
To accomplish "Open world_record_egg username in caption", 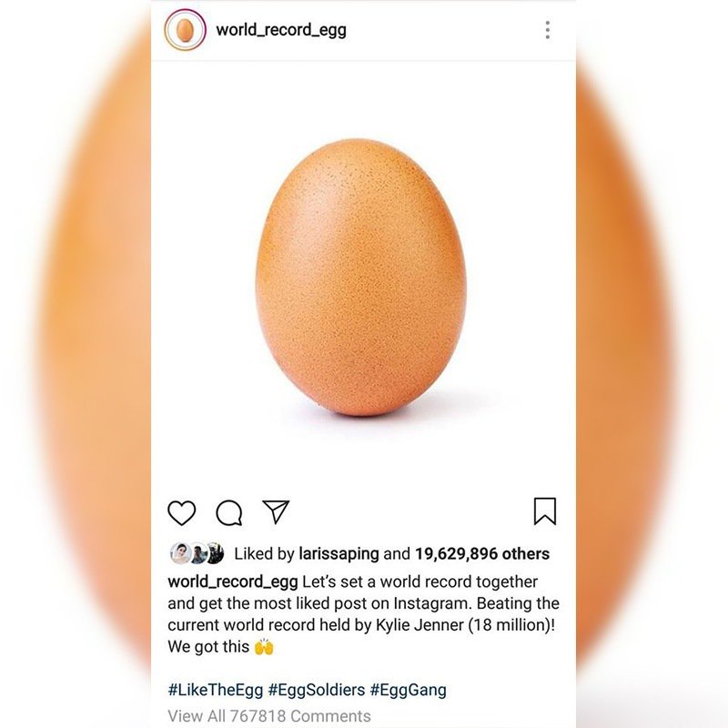I will (233, 581).
